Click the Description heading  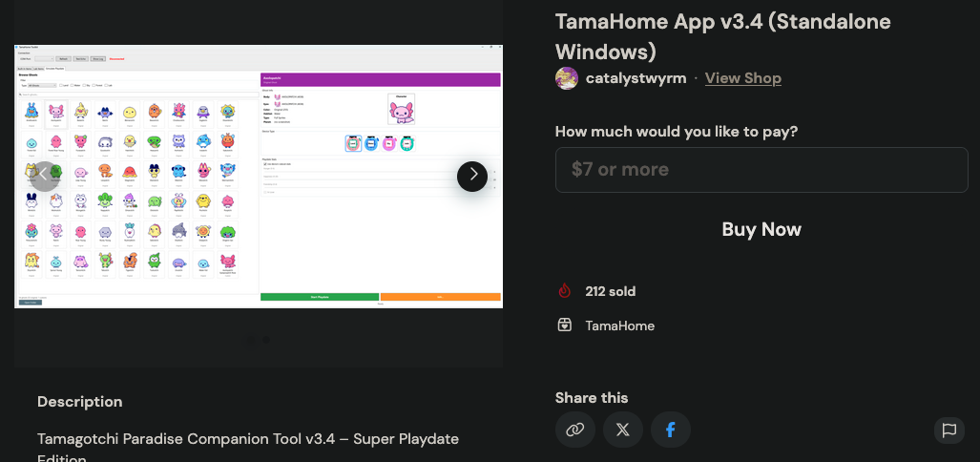coord(80,402)
